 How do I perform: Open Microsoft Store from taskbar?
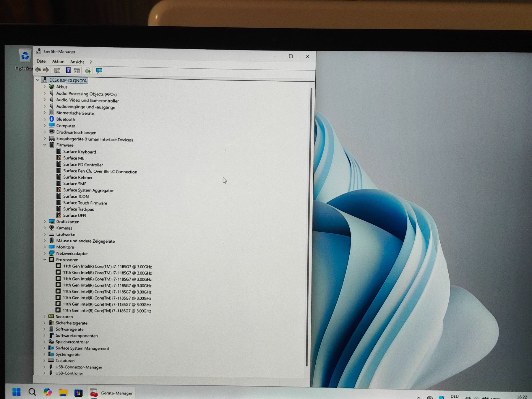pos(78,393)
